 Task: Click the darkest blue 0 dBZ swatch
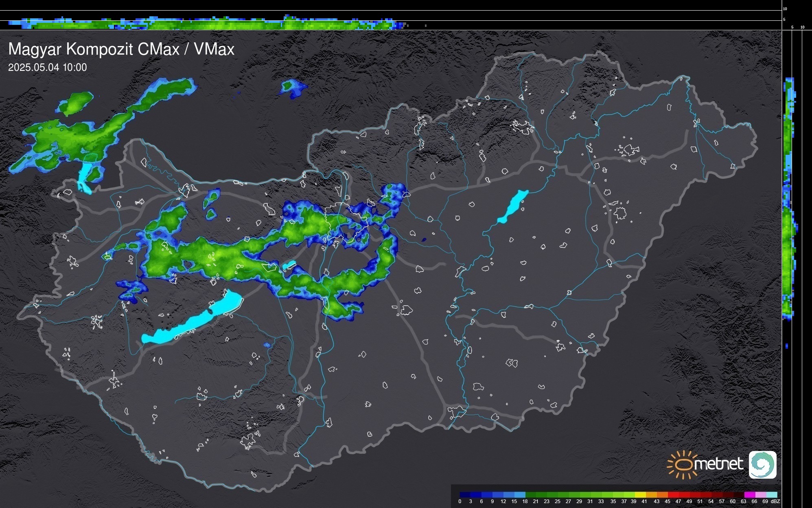[x=465, y=495]
